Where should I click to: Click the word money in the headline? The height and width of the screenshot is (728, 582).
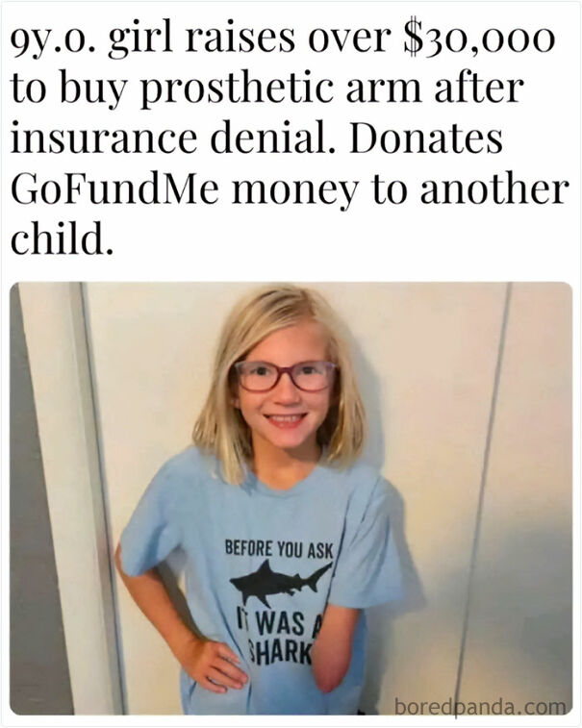point(295,192)
